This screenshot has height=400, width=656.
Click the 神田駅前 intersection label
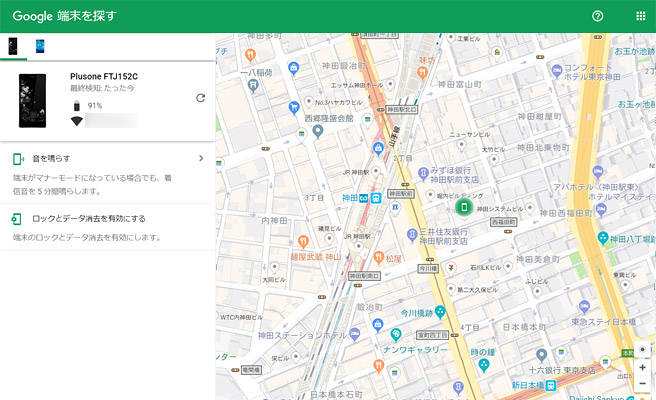(x=401, y=194)
